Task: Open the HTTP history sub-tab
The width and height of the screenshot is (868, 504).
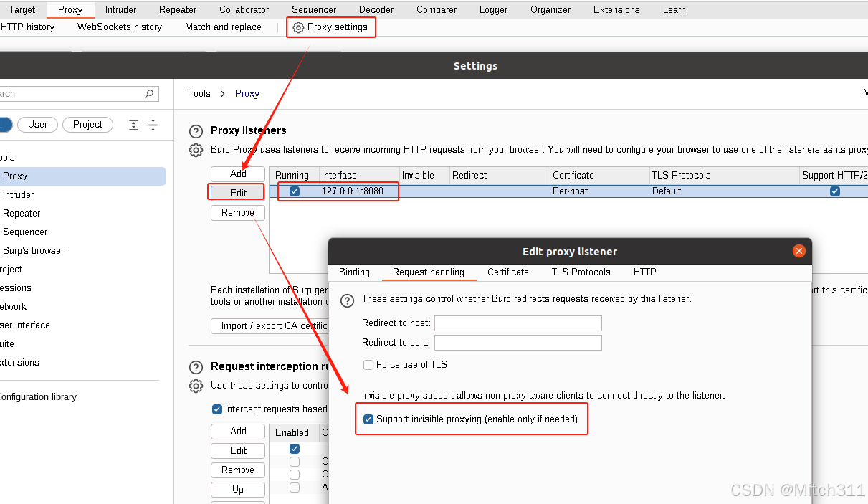Action: 27,27
